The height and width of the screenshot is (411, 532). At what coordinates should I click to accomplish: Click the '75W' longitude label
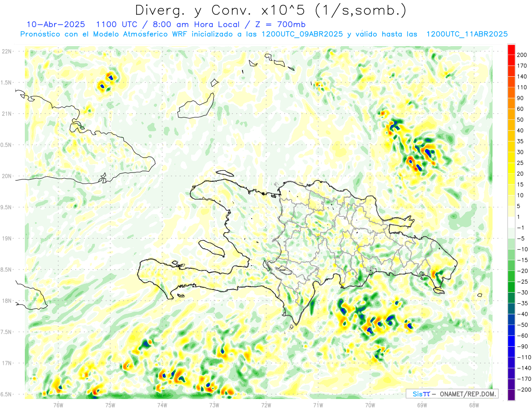(x=110, y=404)
